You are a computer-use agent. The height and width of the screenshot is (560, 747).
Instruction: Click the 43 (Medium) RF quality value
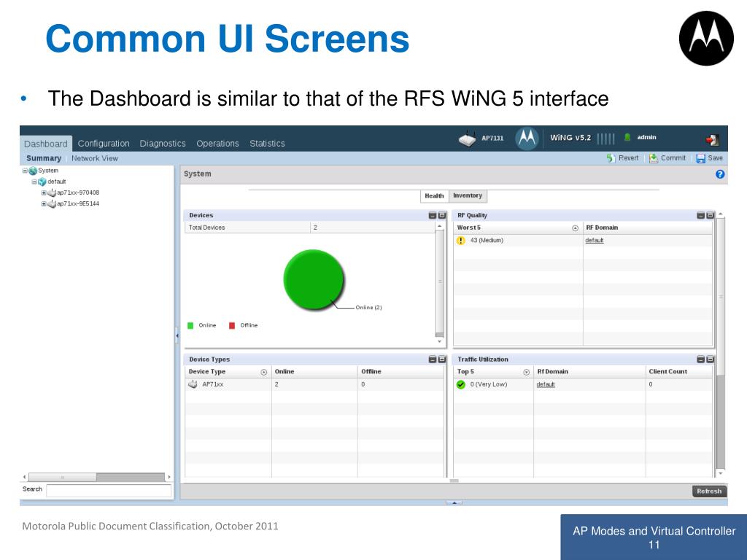[x=487, y=241]
